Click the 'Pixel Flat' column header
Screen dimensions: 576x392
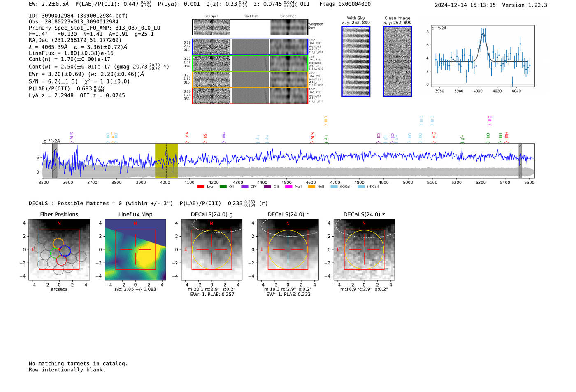click(x=250, y=16)
